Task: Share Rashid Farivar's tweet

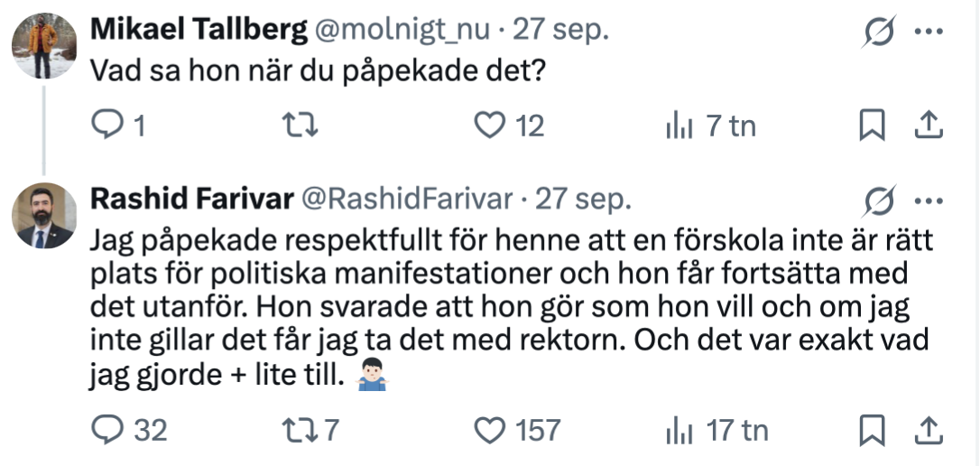Action: 929,430
